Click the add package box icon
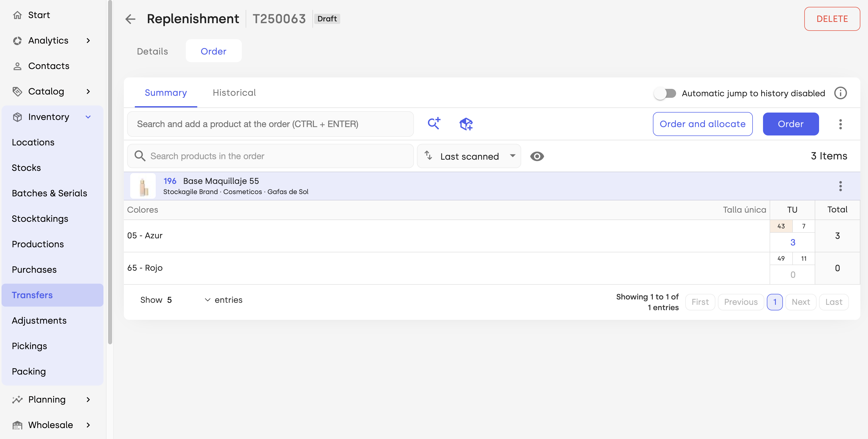 coord(466,124)
